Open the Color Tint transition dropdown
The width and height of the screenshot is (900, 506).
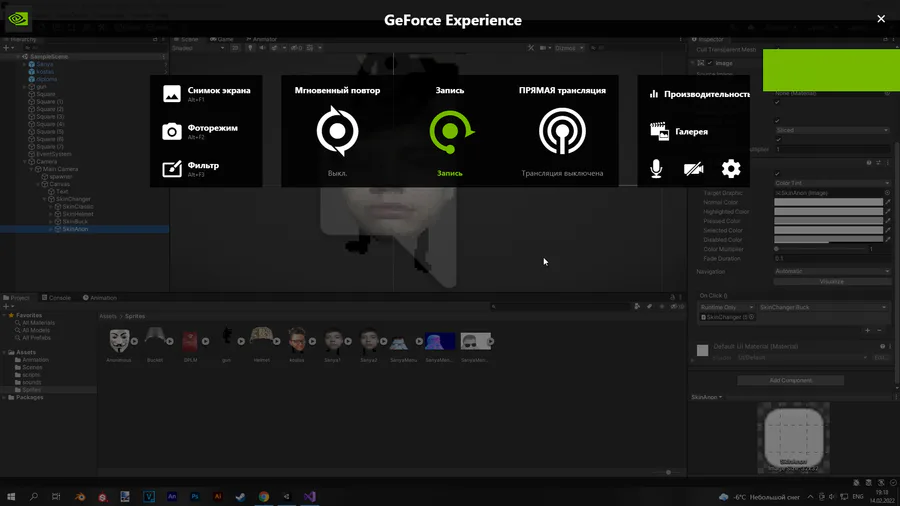(832, 183)
